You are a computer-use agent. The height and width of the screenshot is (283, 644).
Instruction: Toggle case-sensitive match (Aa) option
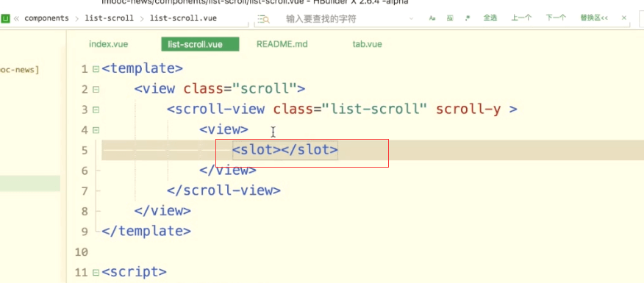tap(432, 18)
